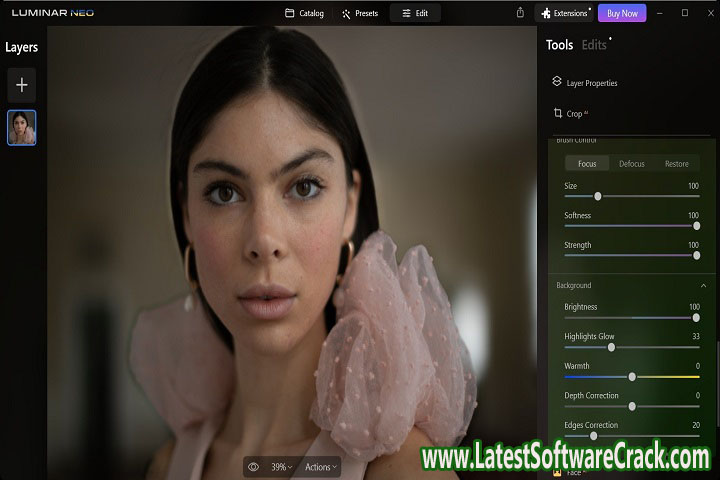
Task: Adjust the Size slider handle
Action: (597, 197)
